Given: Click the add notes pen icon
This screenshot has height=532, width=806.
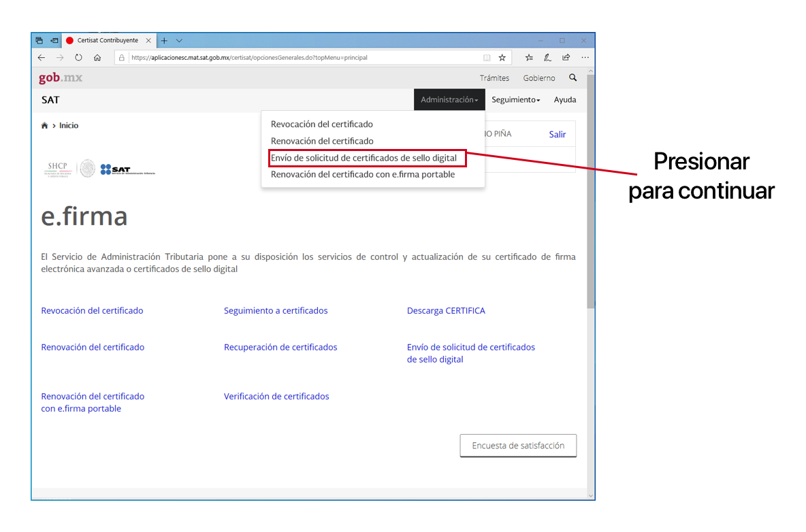Looking at the screenshot, I should (x=547, y=58).
